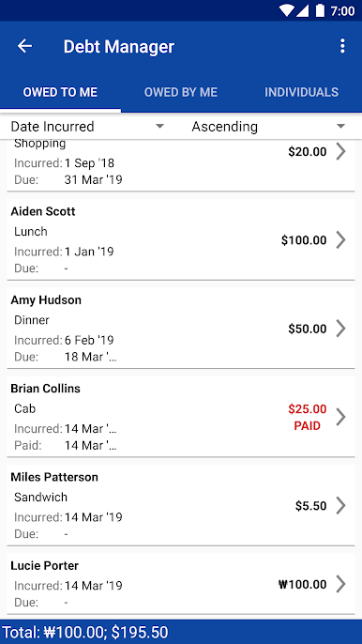This screenshot has width=362, height=644.
Task: Tap the Total summary bar
Action: point(181,632)
